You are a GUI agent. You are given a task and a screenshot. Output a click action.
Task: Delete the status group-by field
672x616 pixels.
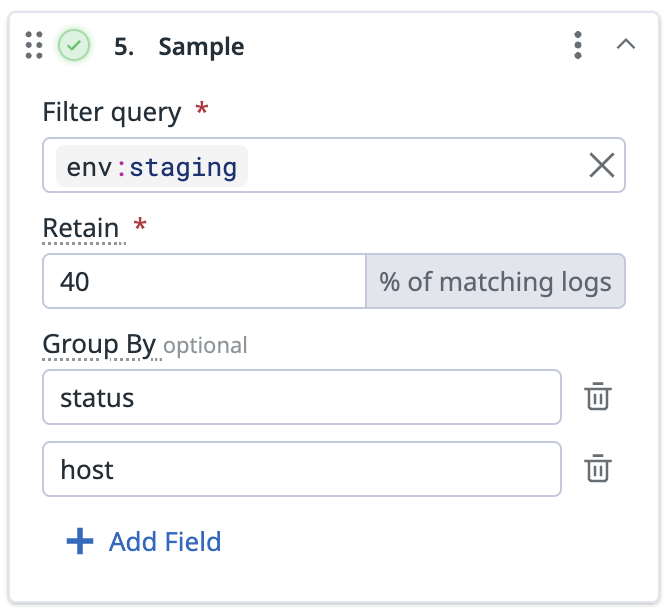598,397
